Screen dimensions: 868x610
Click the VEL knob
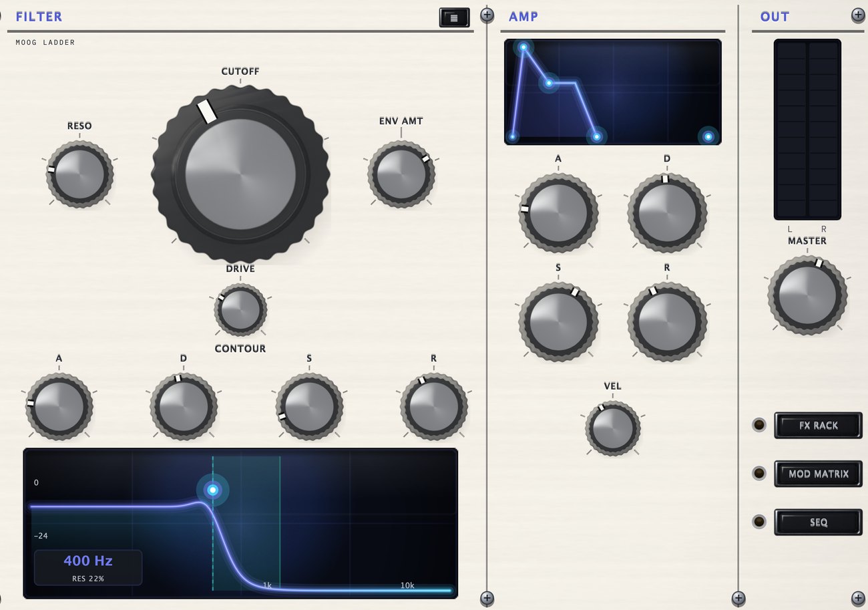pos(613,428)
